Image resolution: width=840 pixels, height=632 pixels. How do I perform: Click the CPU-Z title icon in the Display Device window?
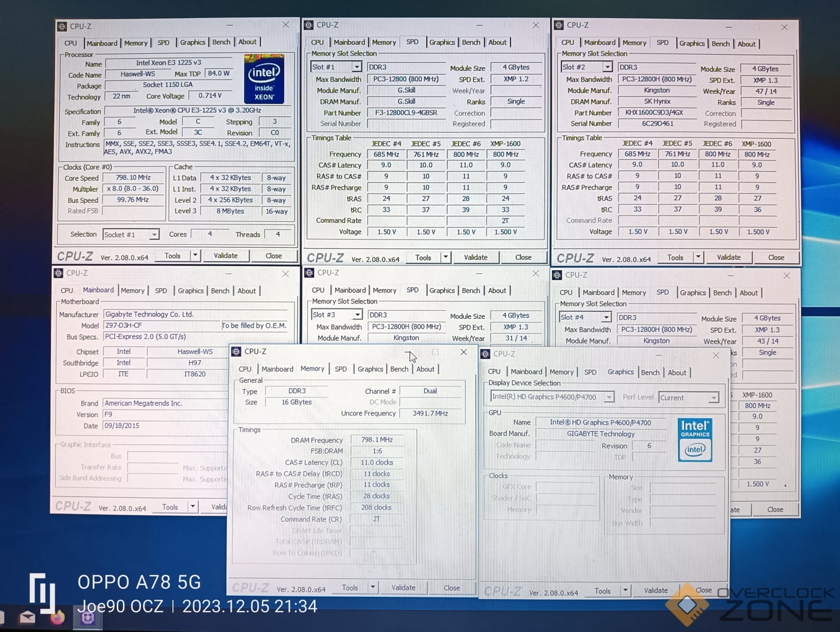click(x=485, y=354)
